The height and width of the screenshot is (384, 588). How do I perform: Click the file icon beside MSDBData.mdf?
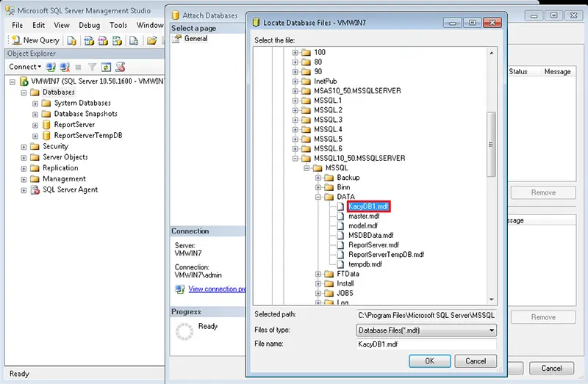coord(340,235)
